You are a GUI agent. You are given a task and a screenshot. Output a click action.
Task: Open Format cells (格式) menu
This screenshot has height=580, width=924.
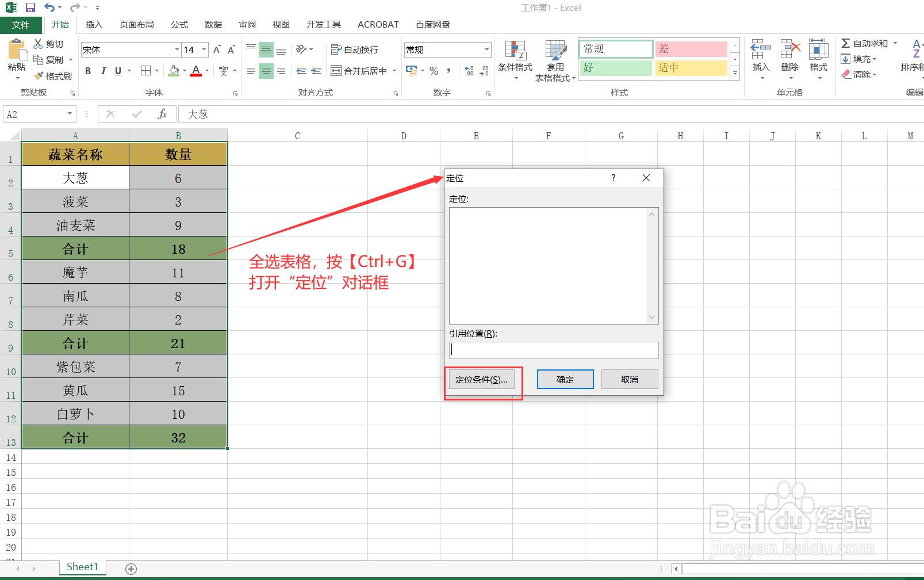coord(819,59)
